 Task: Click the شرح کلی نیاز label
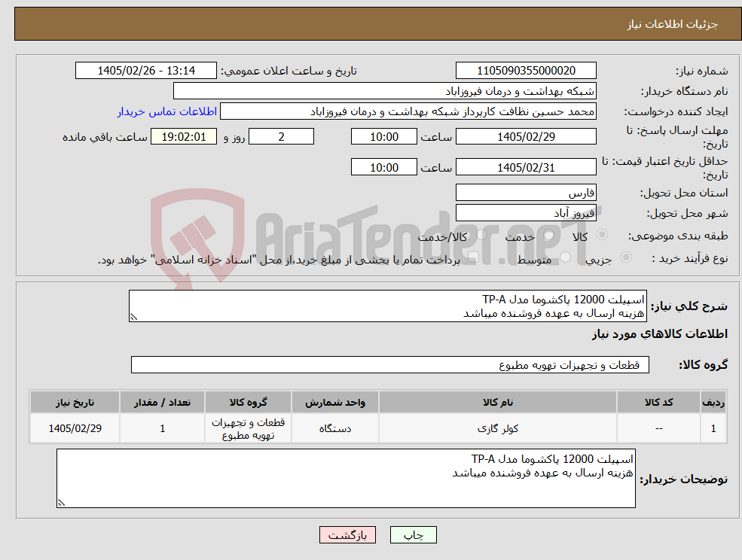[x=689, y=306]
